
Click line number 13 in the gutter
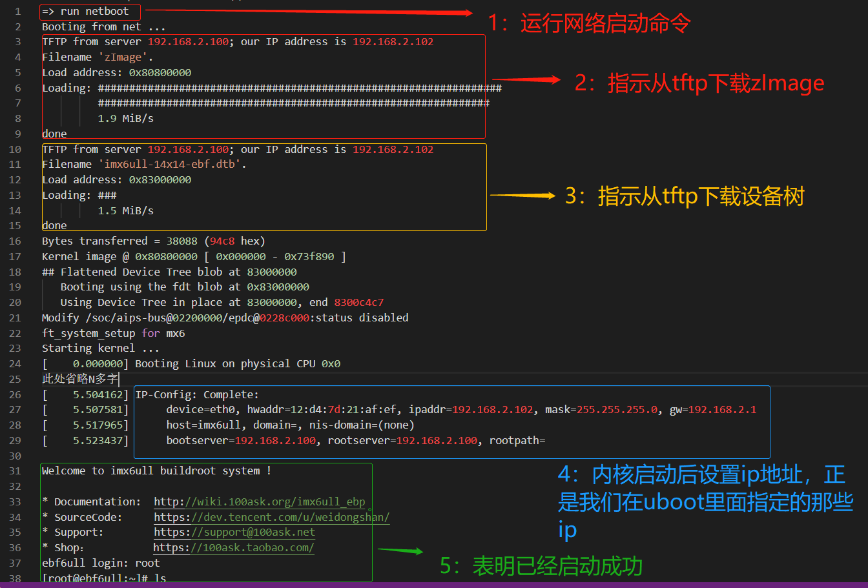point(15,195)
